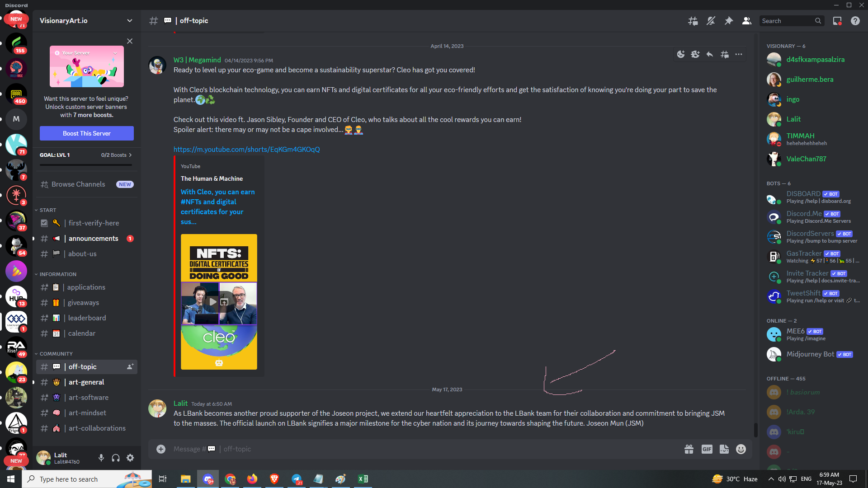Open the calendar channel
The image size is (868, 488).
pos(87,333)
